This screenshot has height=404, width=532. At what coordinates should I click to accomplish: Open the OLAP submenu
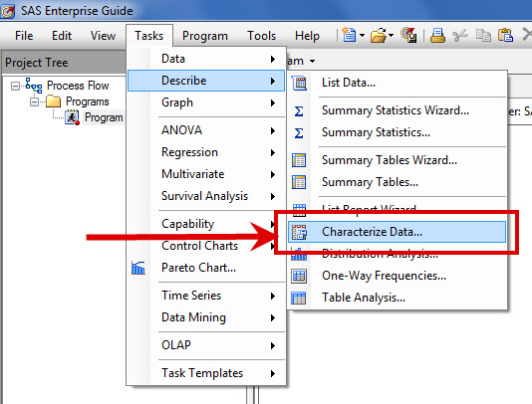point(206,345)
